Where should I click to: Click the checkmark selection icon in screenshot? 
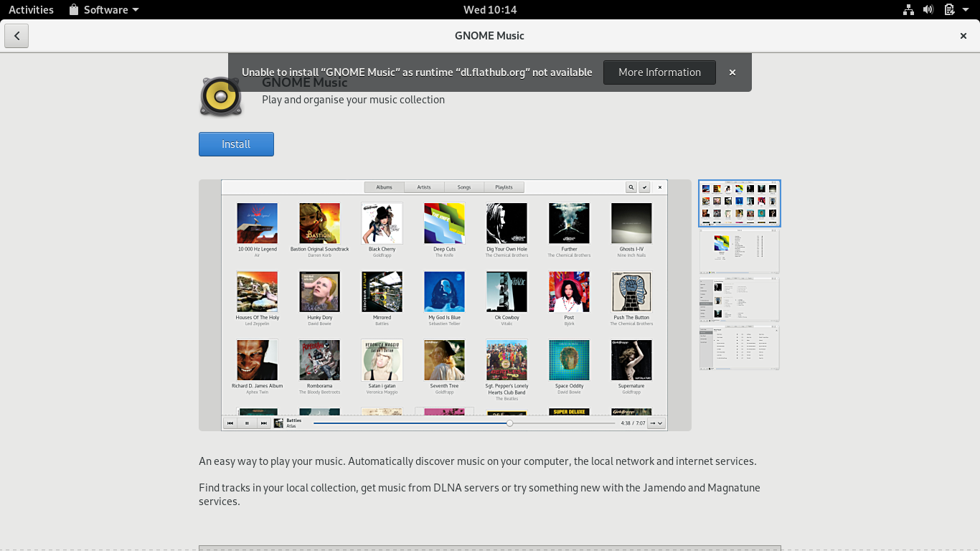645,187
